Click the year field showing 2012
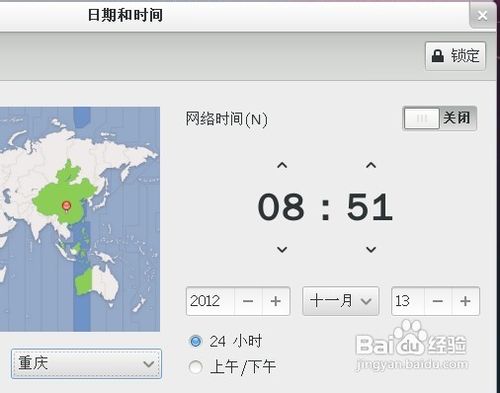This screenshot has height=393, width=500. tap(211, 301)
